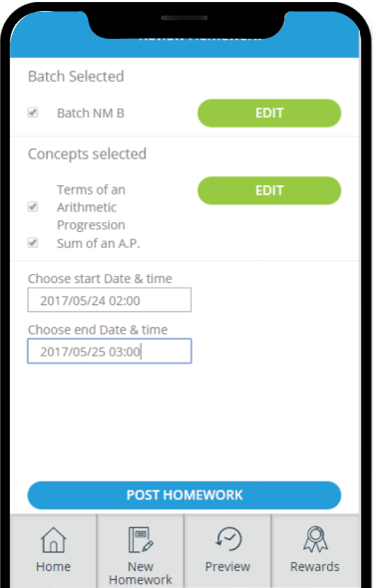Image resolution: width=373 pixels, height=588 pixels.
Task: Switch to the Rewards tab label
Action: pyautogui.click(x=315, y=567)
